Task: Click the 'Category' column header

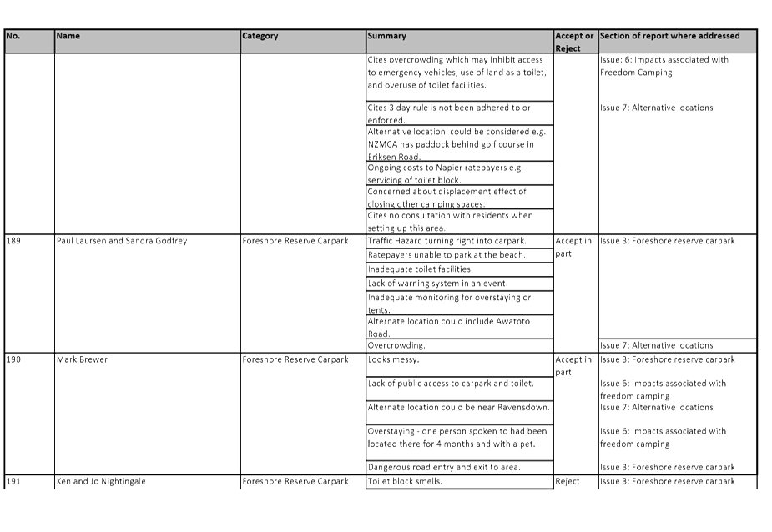Action: (x=303, y=42)
